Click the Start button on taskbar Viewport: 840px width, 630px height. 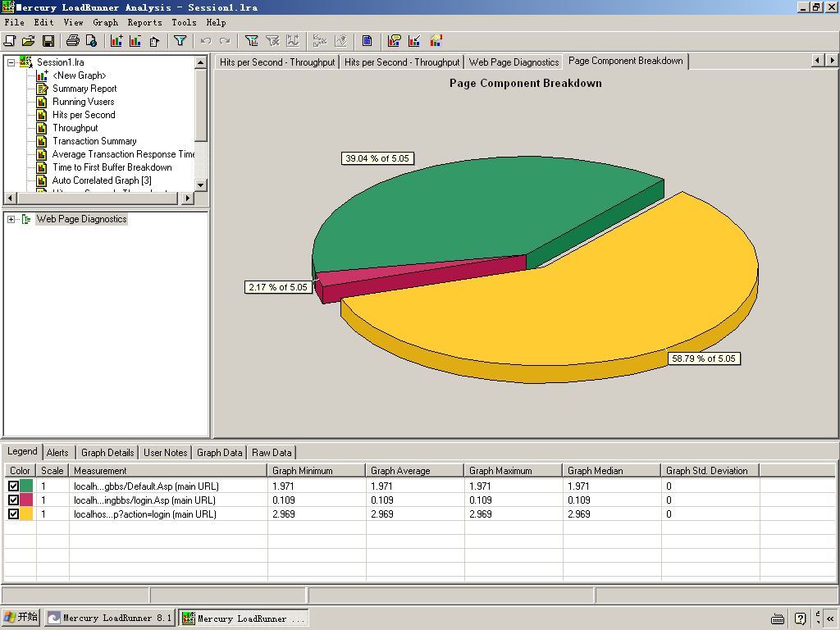point(21,618)
